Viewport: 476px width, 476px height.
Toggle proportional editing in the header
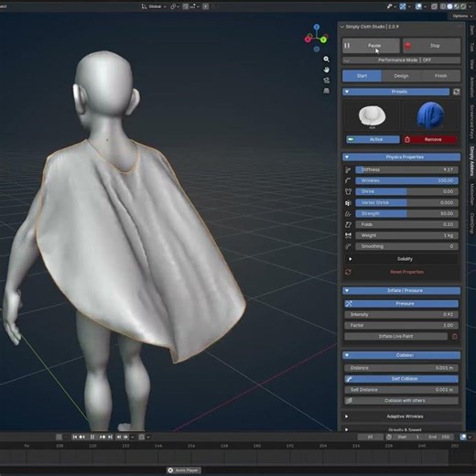pos(206,6)
